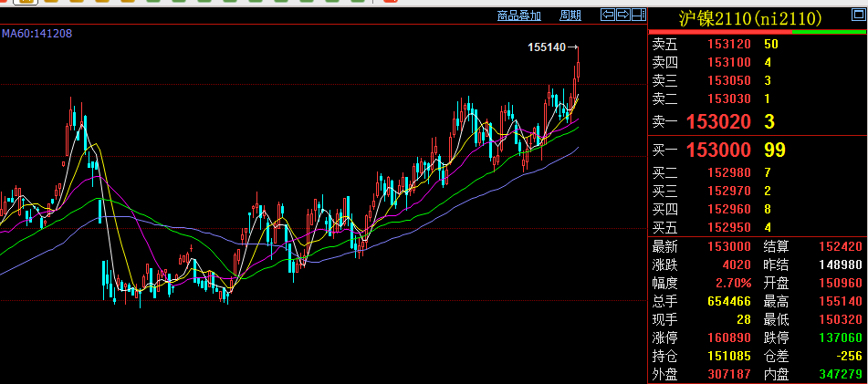This screenshot has height=384, width=868.
Task: Open the 商品叠加 overlay link
Action: [519, 16]
